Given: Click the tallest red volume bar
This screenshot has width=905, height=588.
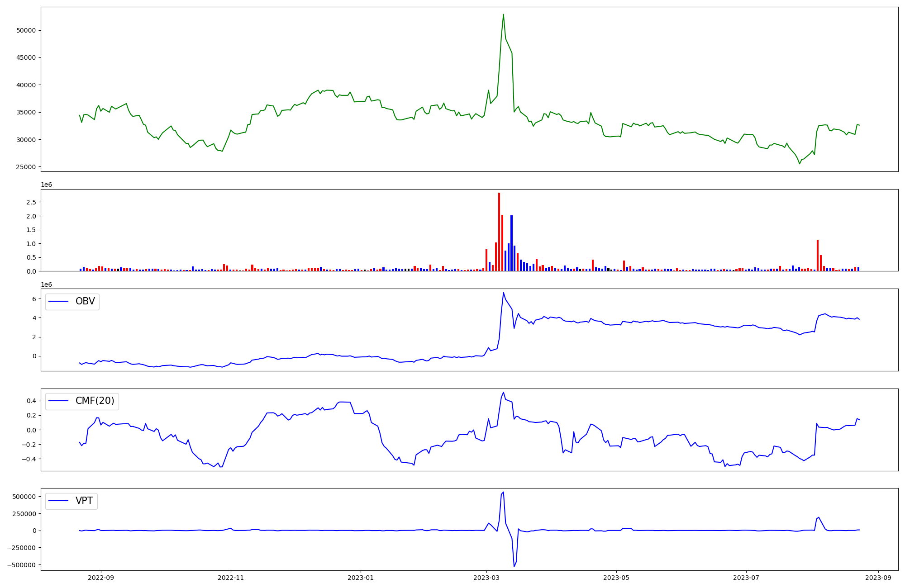Looking at the screenshot, I should pos(499,231).
